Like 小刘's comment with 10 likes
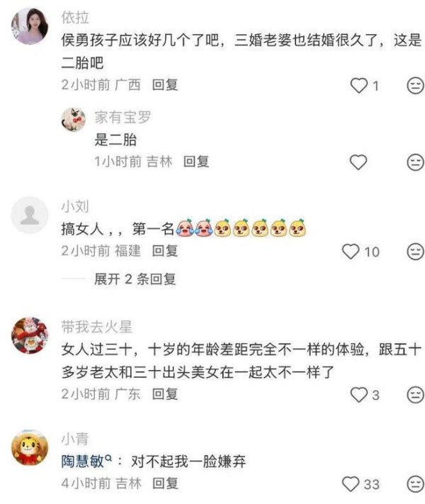The width and height of the screenshot is (425, 504). [x=351, y=252]
